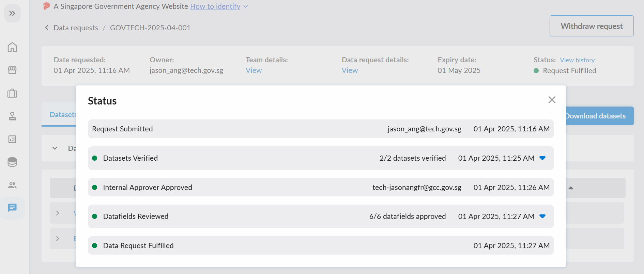
Task: Open the marketplace store icon in sidebar
Action: [x=12, y=70]
